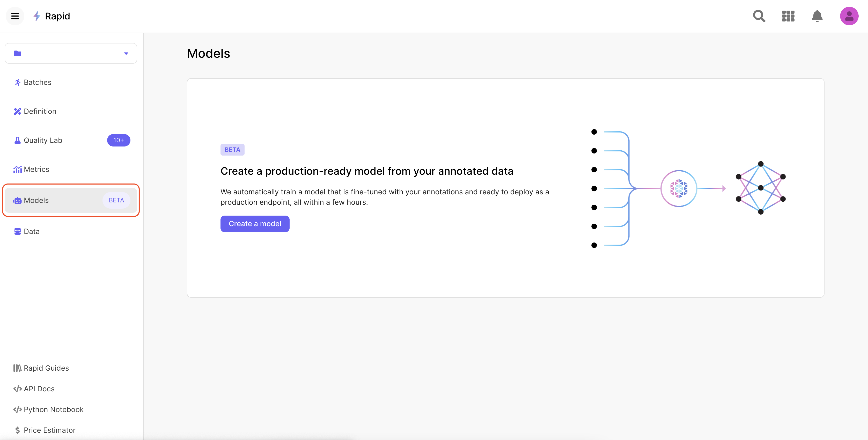Click the Quality Lab flask icon

[18, 140]
